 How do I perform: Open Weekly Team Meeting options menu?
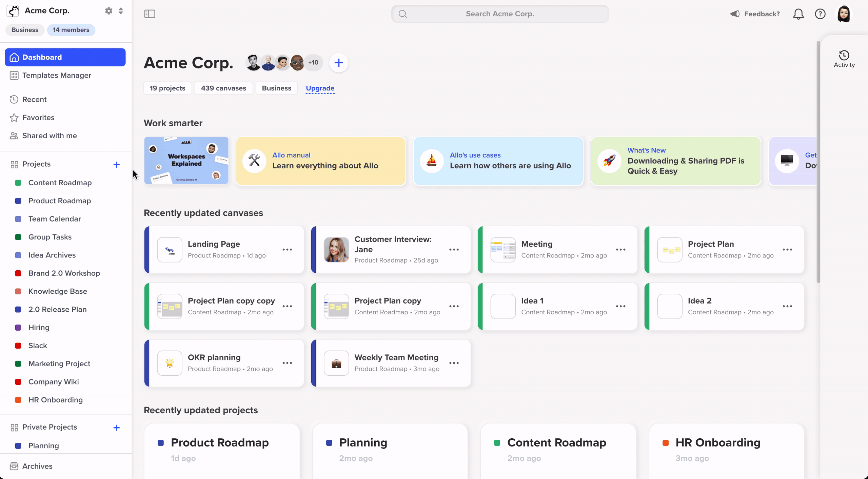454,363
